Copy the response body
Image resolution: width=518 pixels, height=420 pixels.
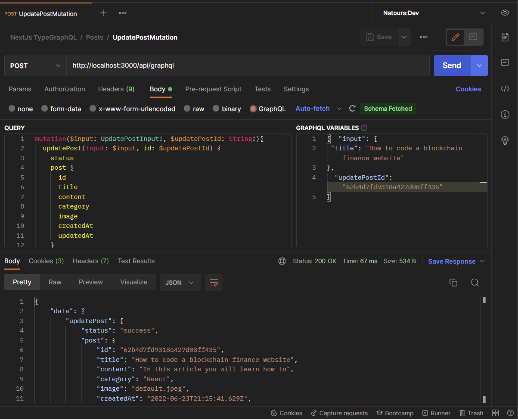tap(453, 282)
